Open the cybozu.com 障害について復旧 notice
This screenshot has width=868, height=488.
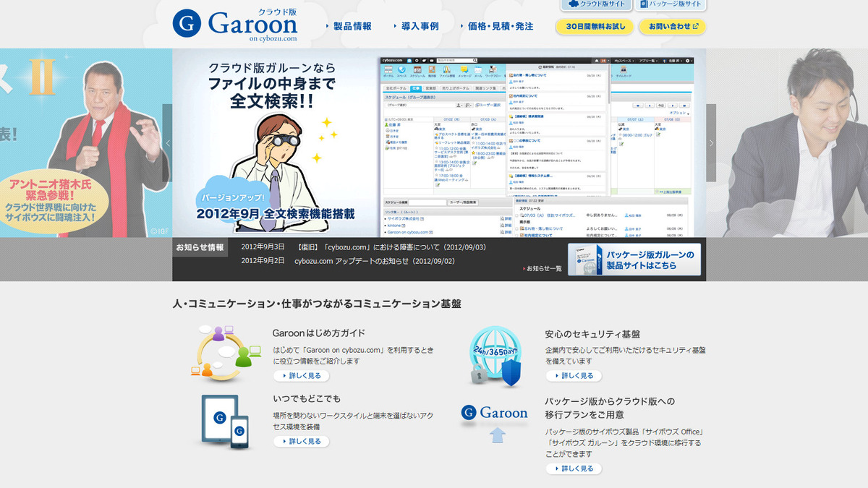[391, 247]
